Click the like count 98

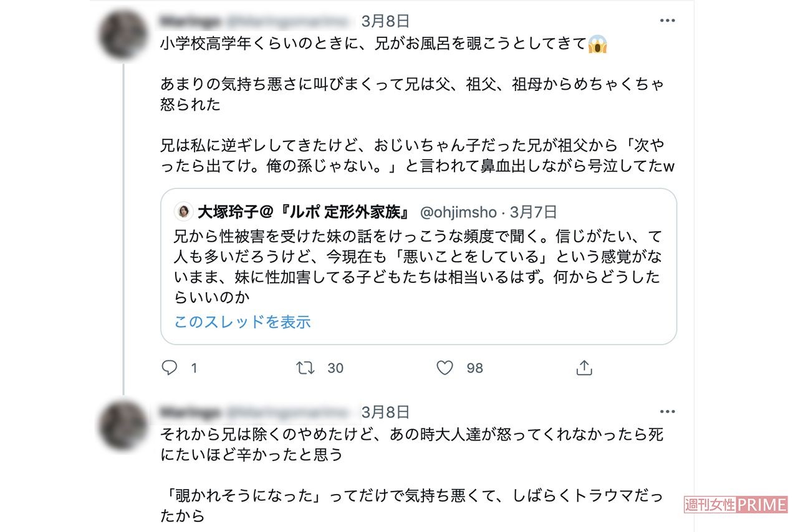475,368
